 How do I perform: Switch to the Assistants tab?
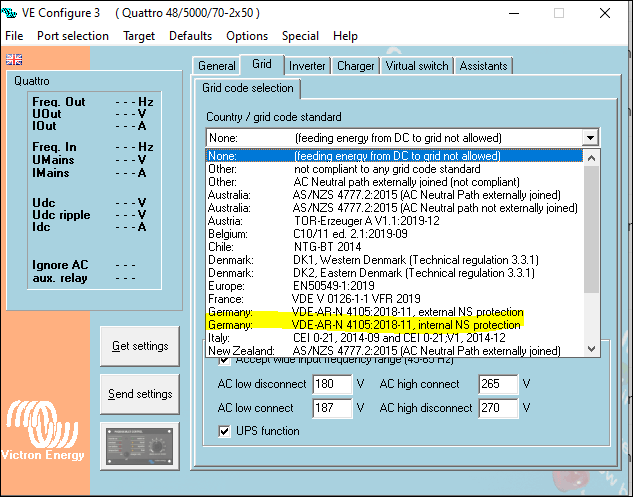[483, 66]
